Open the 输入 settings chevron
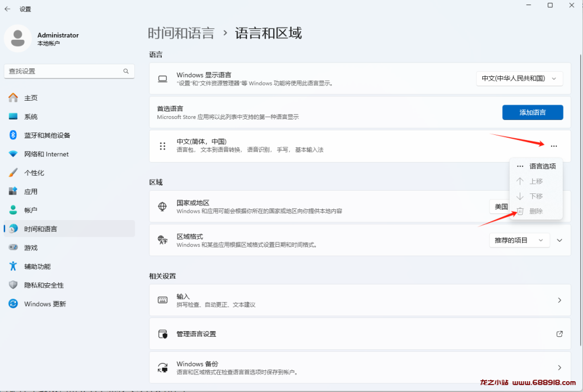583x392 pixels. click(559, 300)
